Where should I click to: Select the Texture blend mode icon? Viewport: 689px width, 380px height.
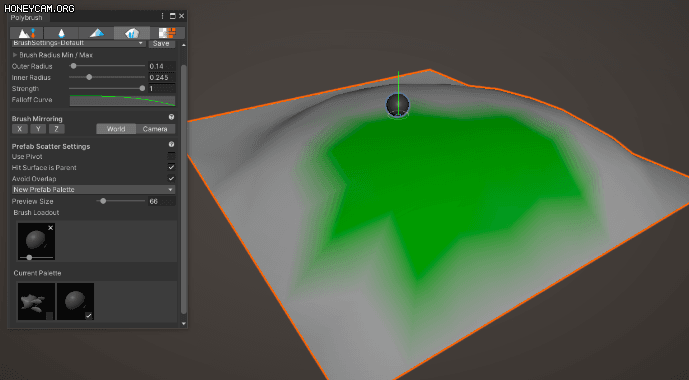click(x=167, y=33)
